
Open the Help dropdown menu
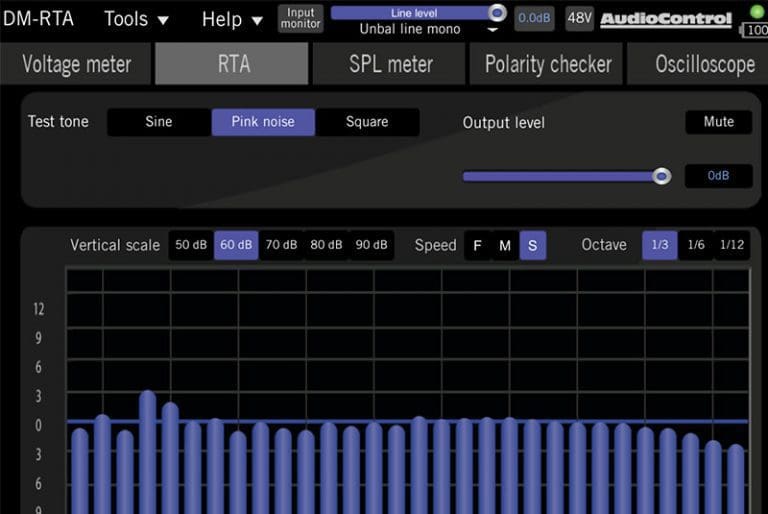click(232, 19)
